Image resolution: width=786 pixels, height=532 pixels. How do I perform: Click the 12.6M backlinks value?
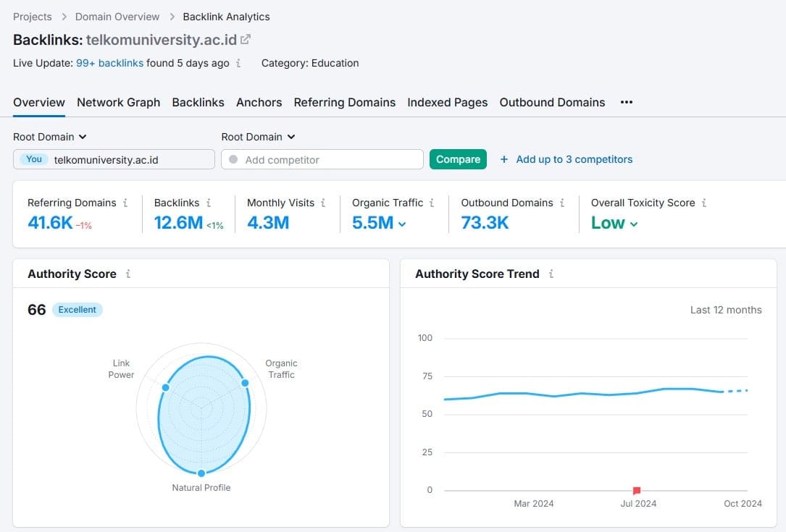[x=178, y=222]
